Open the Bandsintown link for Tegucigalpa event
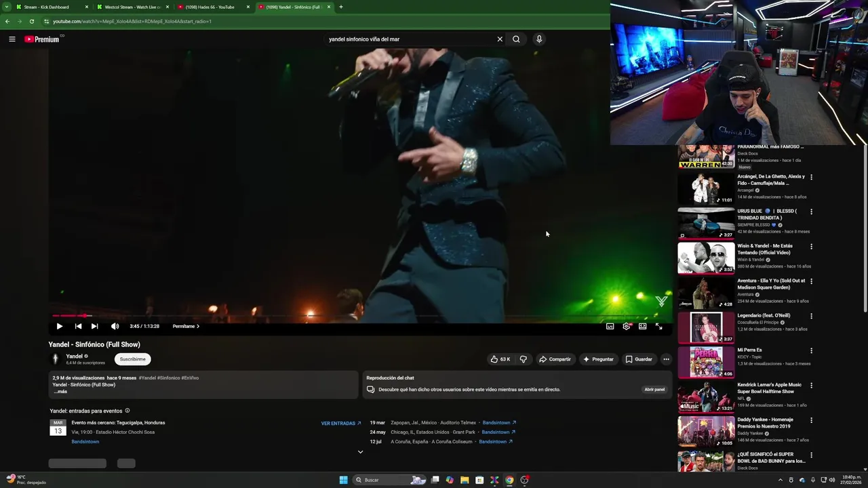Screen dimensions: 868x488 pyautogui.click(x=85, y=441)
